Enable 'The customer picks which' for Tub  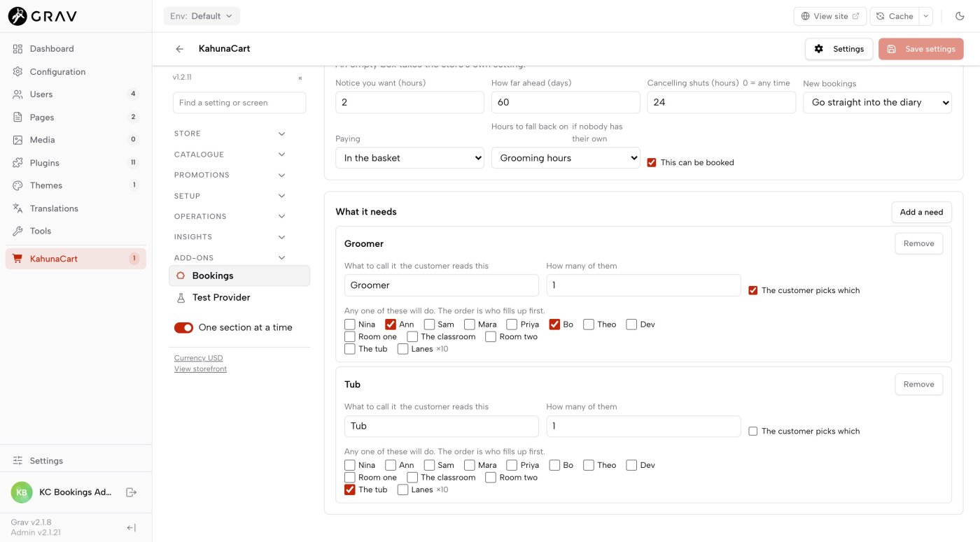point(753,432)
